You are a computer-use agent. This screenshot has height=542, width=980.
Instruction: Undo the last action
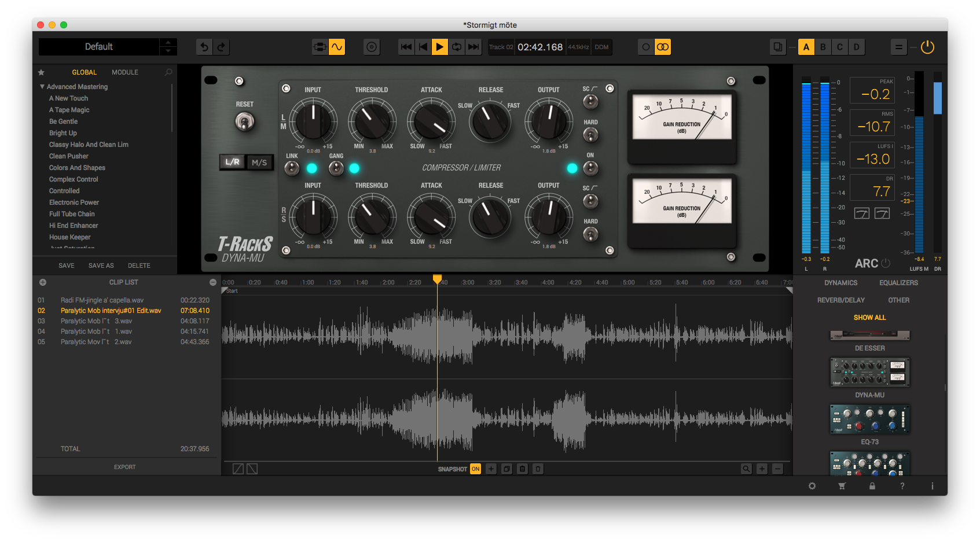tap(204, 47)
